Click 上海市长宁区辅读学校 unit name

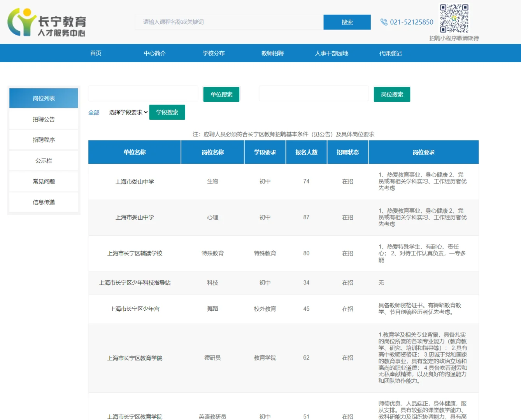click(135, 253)
